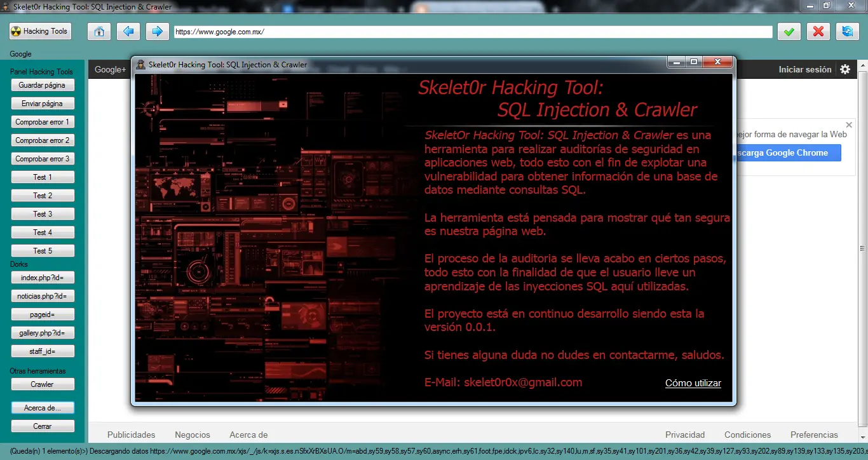Open the Preferencias footer link
The height and width of the screenshot is (460, 868).
tap(814, 435)
